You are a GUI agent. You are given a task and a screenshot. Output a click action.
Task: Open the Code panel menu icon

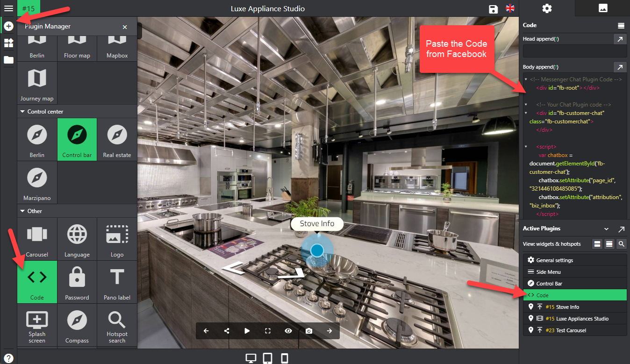coord(621,25)
